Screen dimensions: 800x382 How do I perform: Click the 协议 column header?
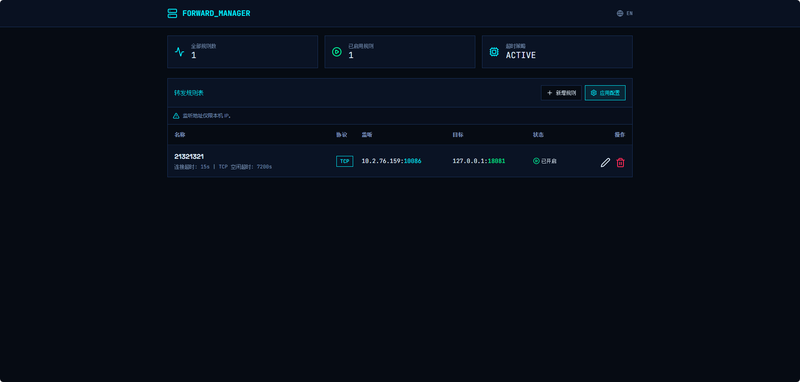(x=341, y=135)
